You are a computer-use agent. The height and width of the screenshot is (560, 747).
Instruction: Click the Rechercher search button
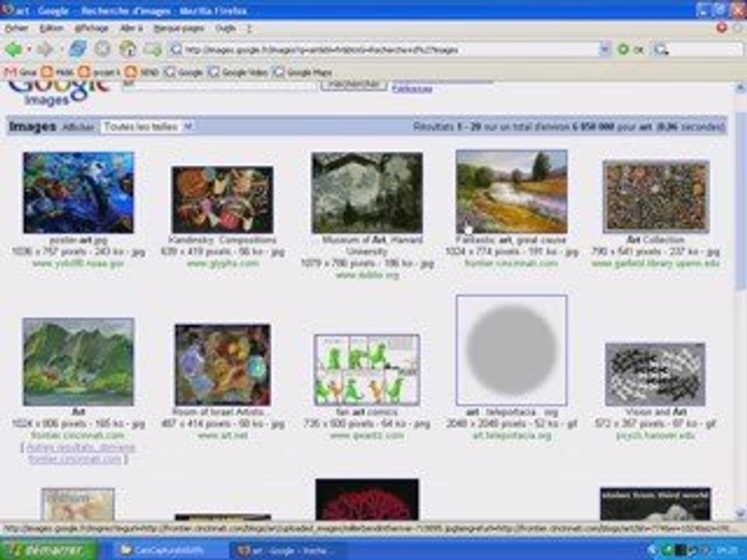353,85
